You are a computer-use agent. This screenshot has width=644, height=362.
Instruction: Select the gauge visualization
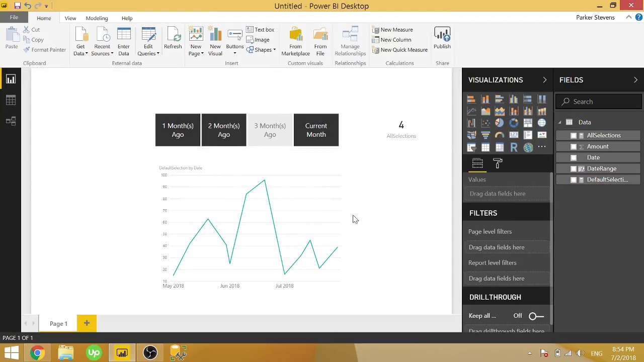(500, 135)
